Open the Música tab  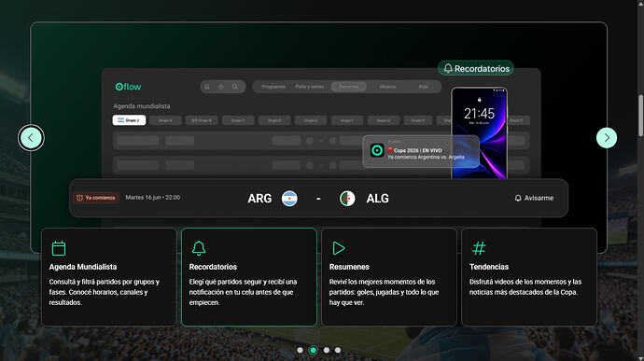coord(387,87)
